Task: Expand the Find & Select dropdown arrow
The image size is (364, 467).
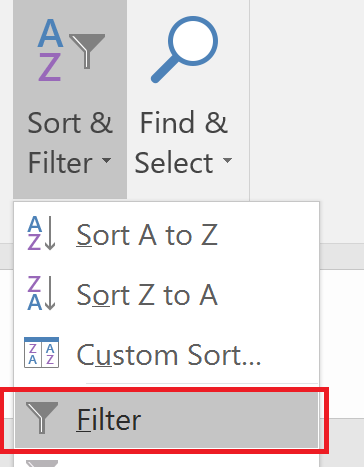Action: click(x=227, y=161)
